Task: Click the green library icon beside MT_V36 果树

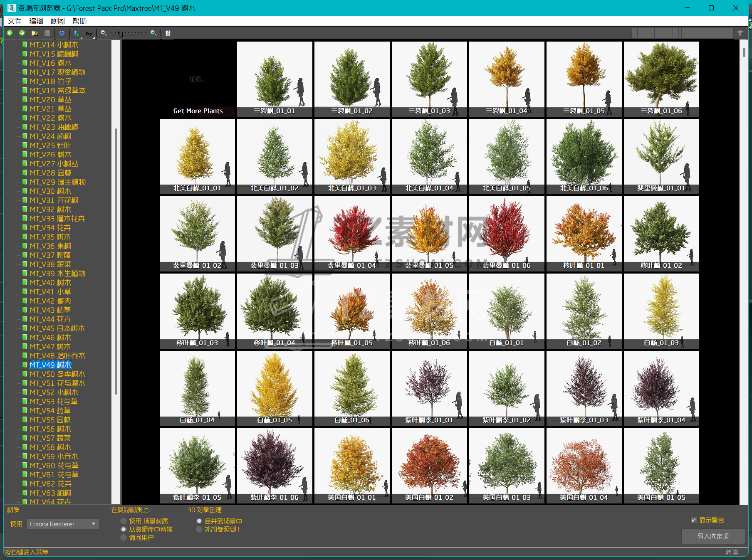Action: (x=25, y=246)
